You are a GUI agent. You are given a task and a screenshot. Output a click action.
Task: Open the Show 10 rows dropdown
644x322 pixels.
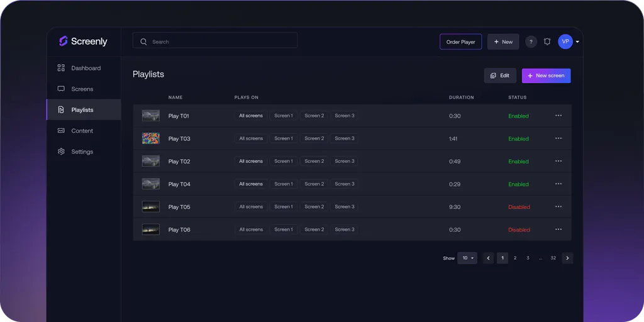(x=467, y=258)
